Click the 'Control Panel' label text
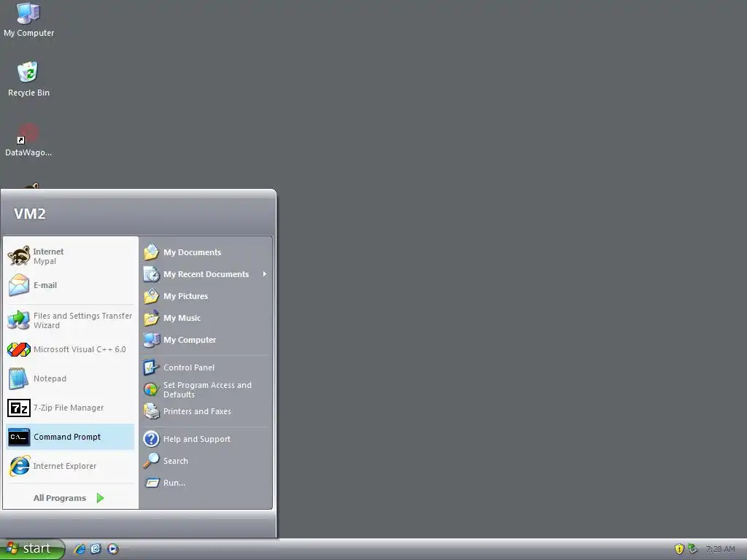 (189, 367)
